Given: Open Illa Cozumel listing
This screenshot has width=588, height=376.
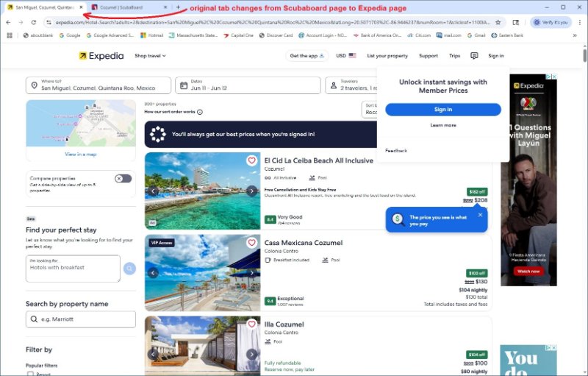Looking at the screenshot, I should (284, 324).
